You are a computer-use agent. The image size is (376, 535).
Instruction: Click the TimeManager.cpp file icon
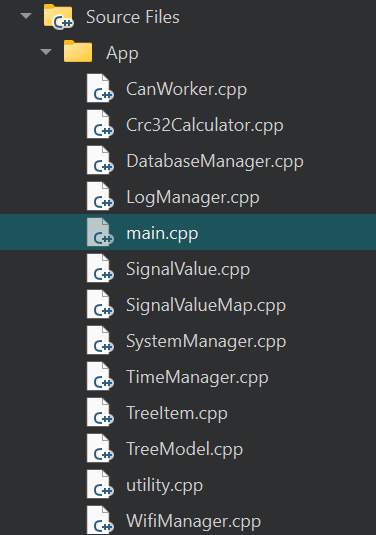(100, 376)
